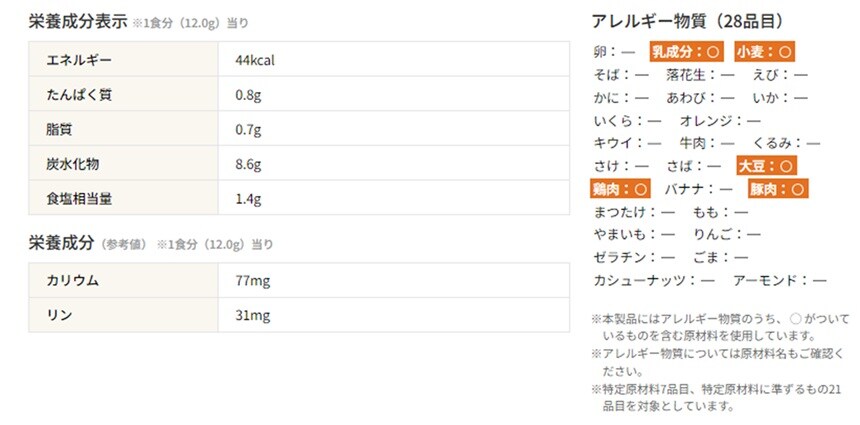Click the 44kcal energy value
The image size is (860, 425).
(x=255, y=60)
